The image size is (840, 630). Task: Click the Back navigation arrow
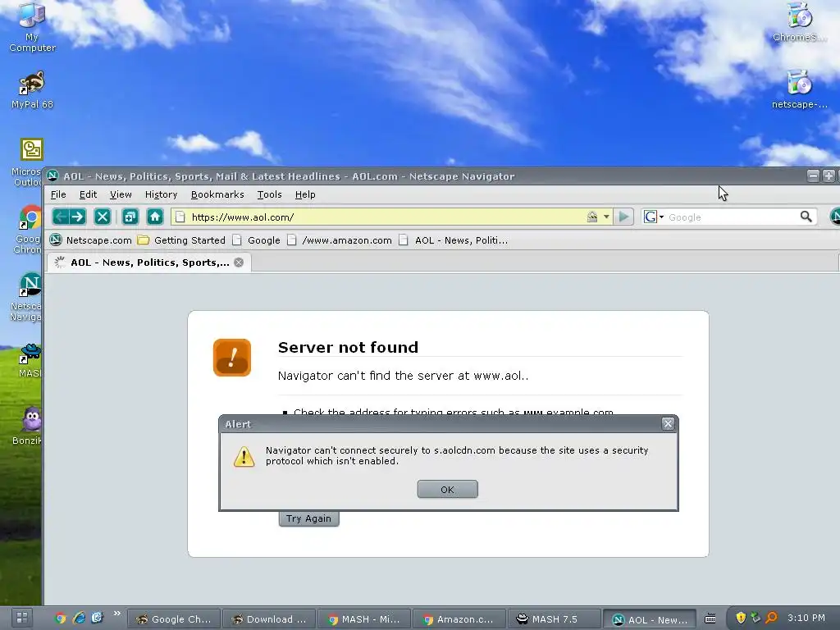[x=60, y=217]
